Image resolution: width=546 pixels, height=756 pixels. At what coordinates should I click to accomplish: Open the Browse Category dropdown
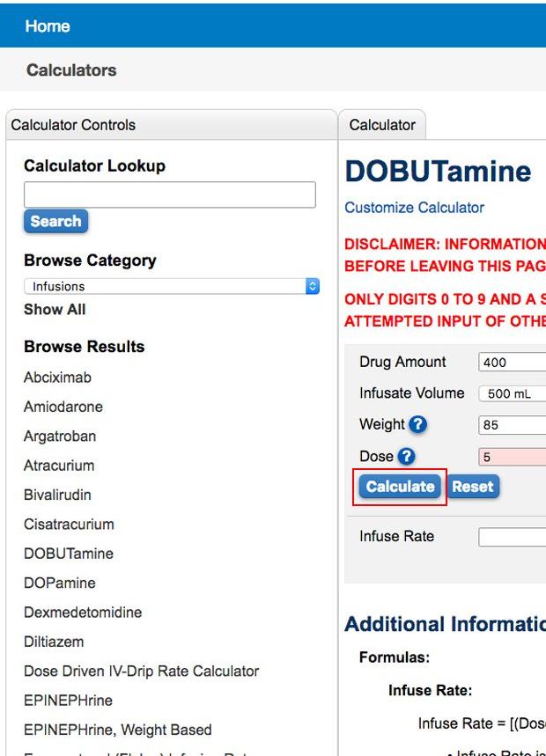171,286
